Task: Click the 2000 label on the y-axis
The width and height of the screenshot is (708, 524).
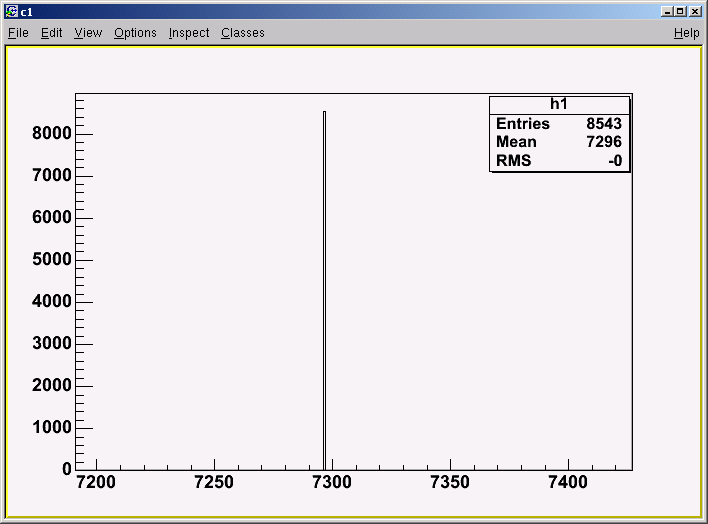Action: tap(51, 385)
